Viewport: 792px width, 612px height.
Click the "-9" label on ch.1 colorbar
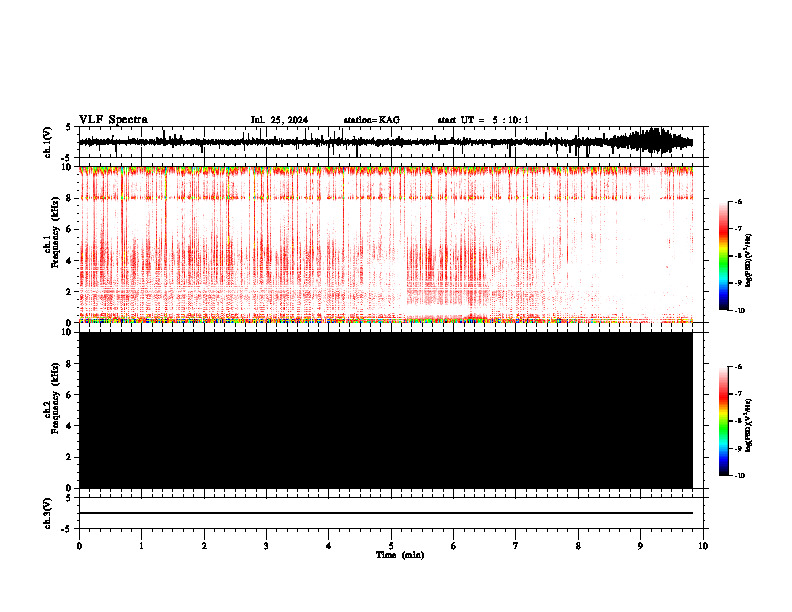(738, 283)
